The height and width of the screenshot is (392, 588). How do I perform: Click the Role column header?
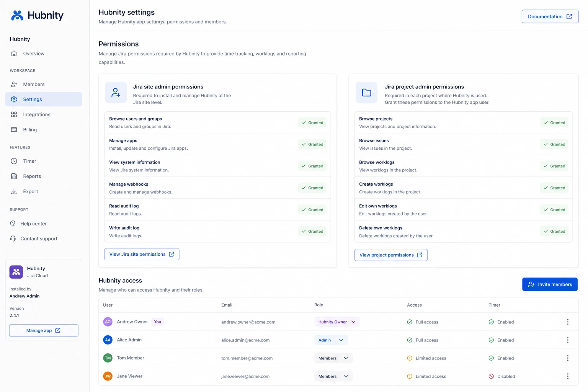(318, 305)
